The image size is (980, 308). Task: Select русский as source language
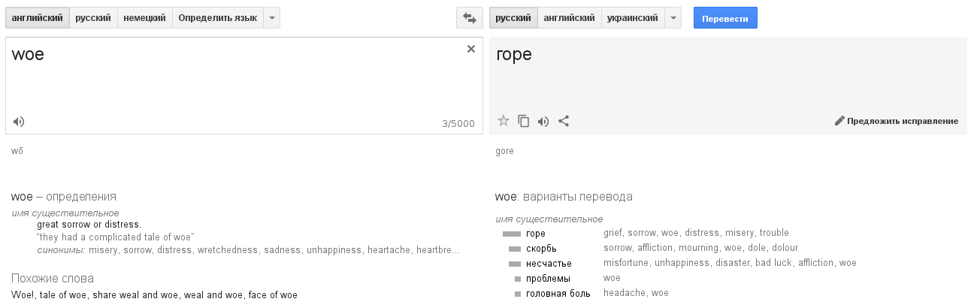(93, 18)
